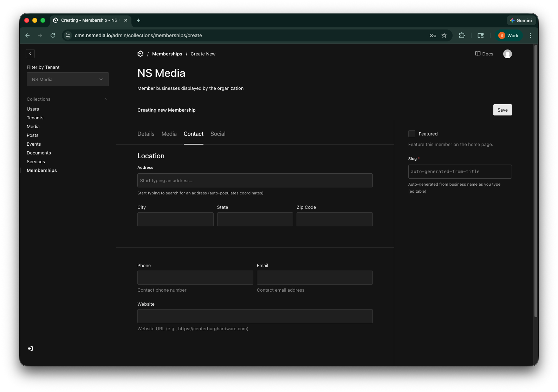Image resolution: width=558 pixels, height=392 pixels.
Task: Open a new browser tab
Action: point(138,20)
